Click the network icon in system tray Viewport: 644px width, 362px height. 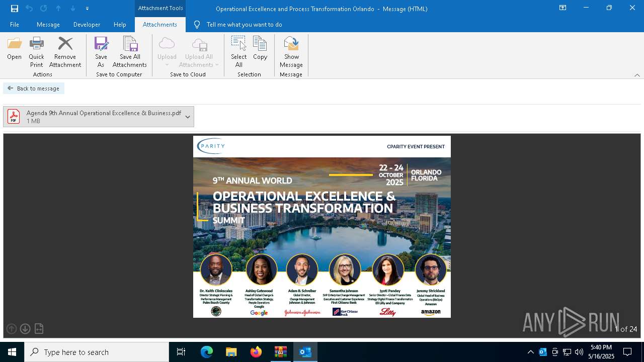click(x=567, y=352)
